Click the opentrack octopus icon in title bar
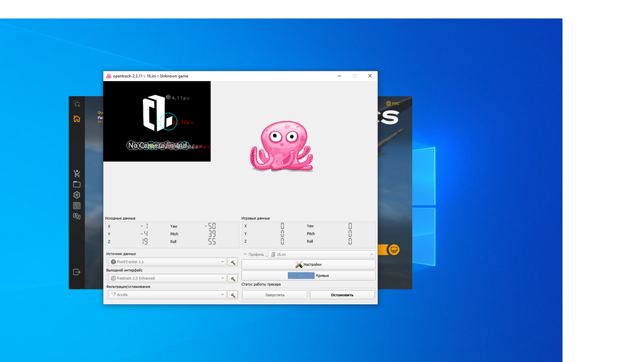644x362 pixels. point(108,76)
